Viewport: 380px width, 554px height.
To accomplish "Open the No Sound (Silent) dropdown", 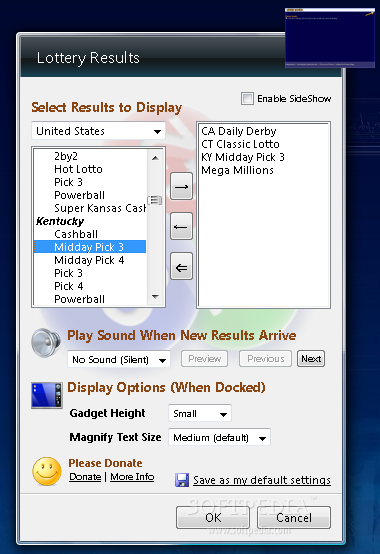I will point(119,360).
